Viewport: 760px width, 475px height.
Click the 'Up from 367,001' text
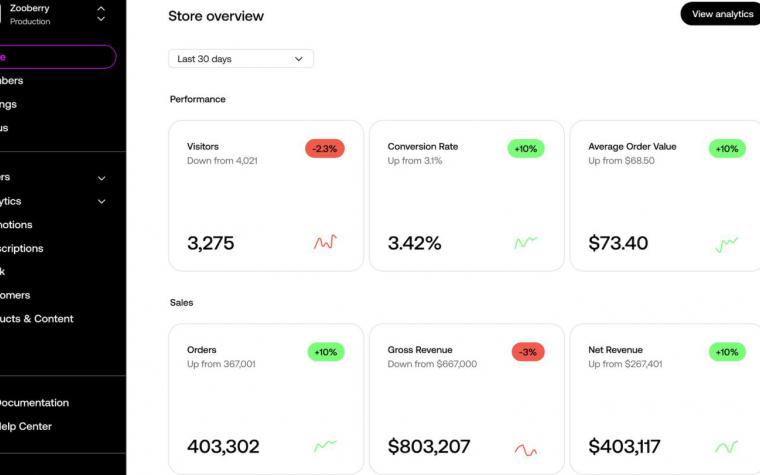pyautogui.click(x=221, y=364)
